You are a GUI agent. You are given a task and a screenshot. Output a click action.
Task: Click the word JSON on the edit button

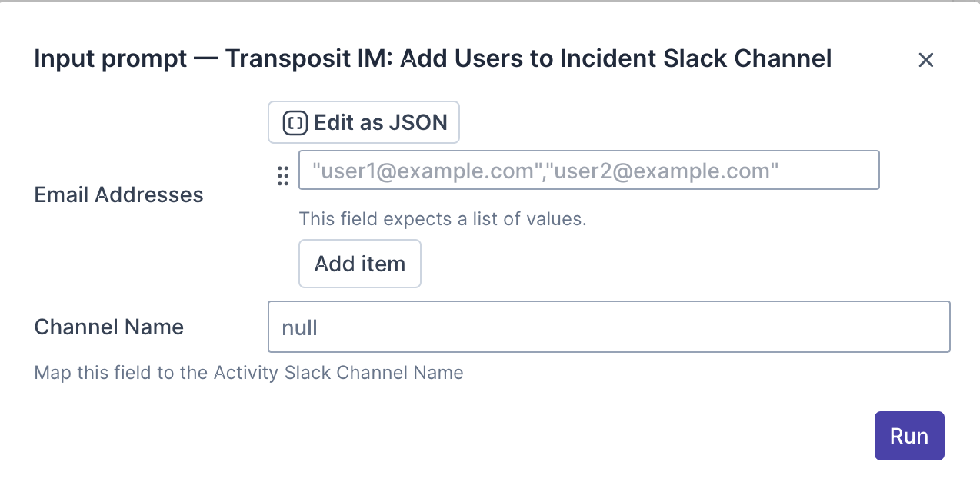point(418,123)
